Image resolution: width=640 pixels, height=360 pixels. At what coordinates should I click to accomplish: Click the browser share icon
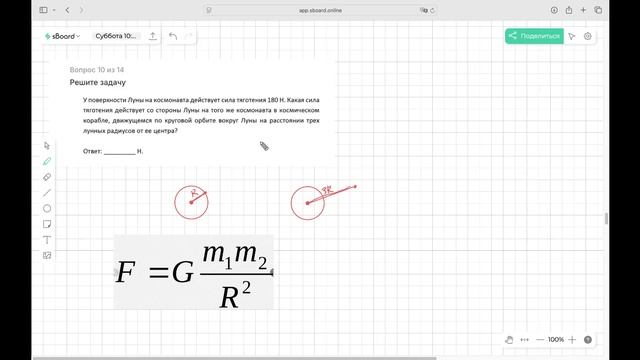[x=569, y=10]
